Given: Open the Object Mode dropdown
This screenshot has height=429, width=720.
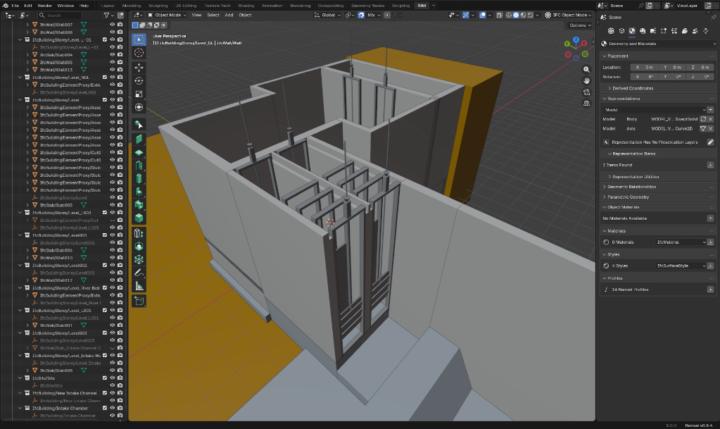Looking at the screenshot, I should (x=169, y=15).
